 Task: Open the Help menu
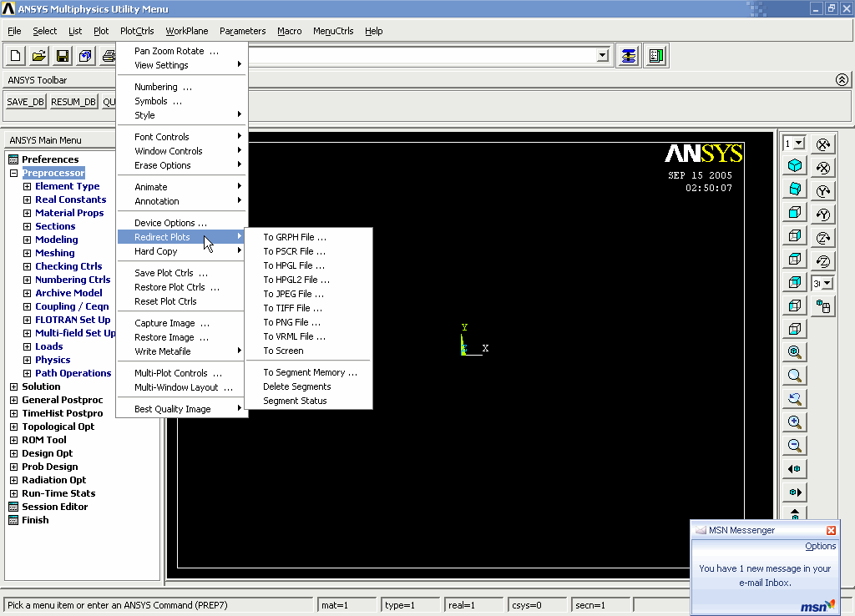(x=373, y=31)
